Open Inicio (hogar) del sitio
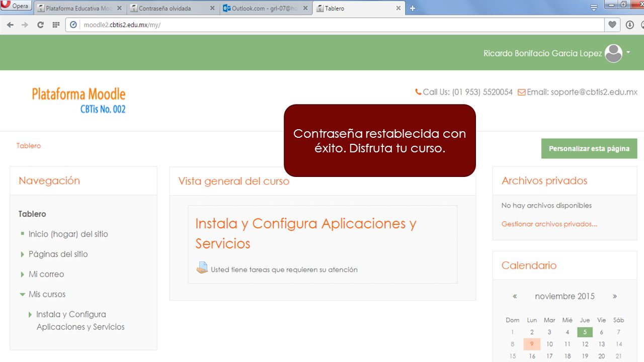This screenshot has height=362, width=644. pos(68,234)
